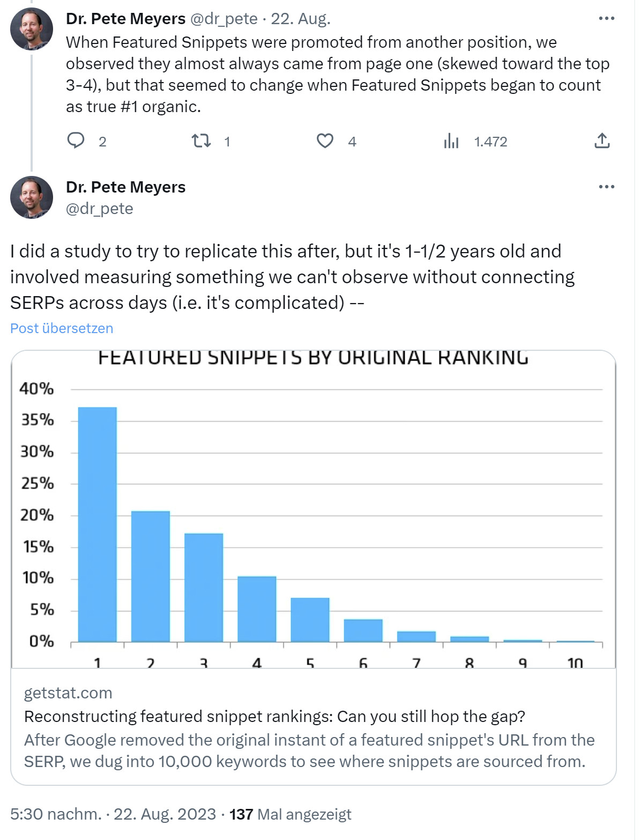Like the first tweet with heart icon
This screenshot has width=640, height=840.
coord(325,141)
